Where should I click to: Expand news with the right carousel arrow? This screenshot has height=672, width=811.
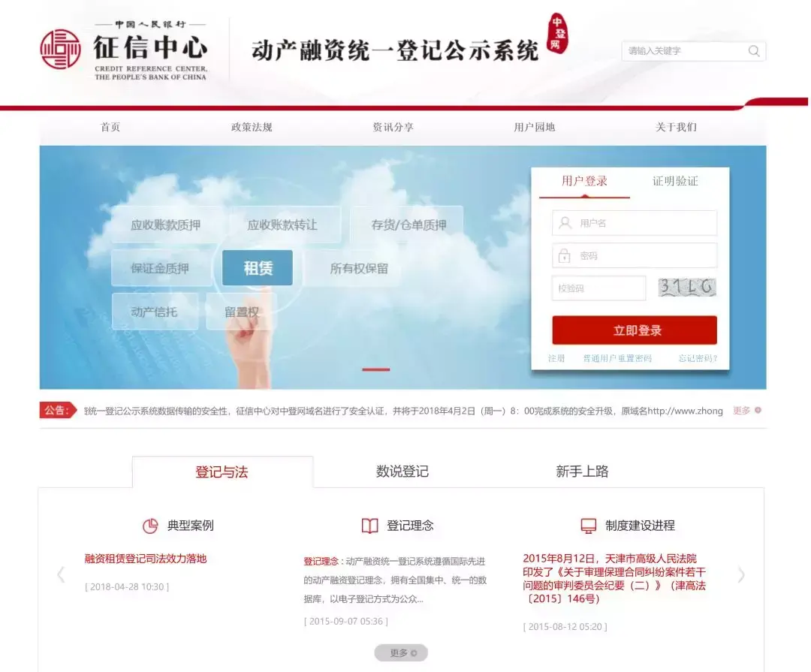(x=742, y=574)
